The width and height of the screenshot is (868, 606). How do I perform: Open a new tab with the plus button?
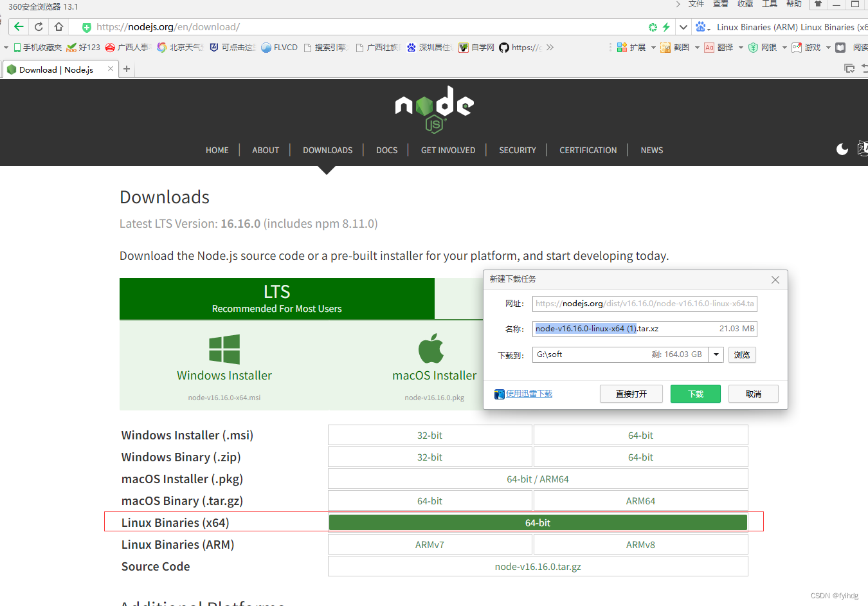[127, 69]
